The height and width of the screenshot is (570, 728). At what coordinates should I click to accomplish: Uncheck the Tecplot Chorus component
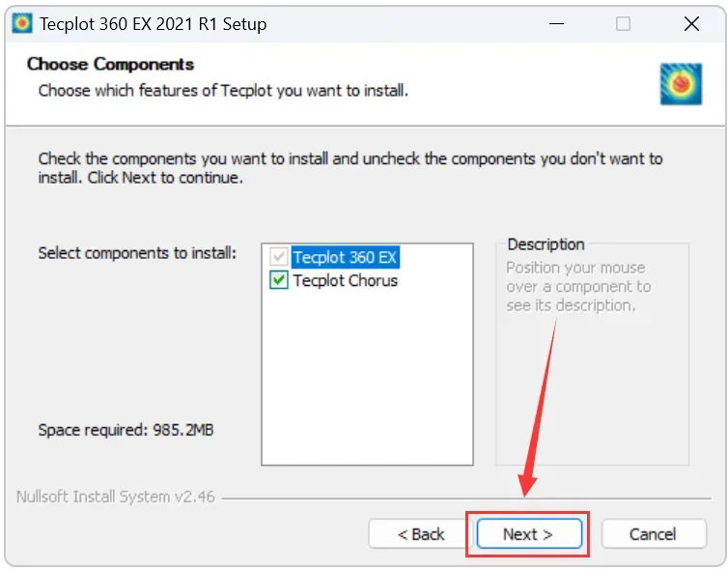click(x=279, y=280)
